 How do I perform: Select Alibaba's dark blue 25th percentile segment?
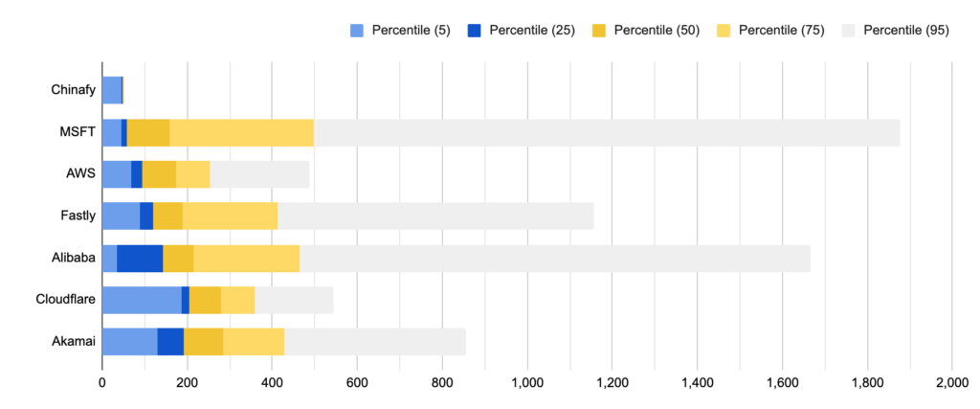[140, 259]
